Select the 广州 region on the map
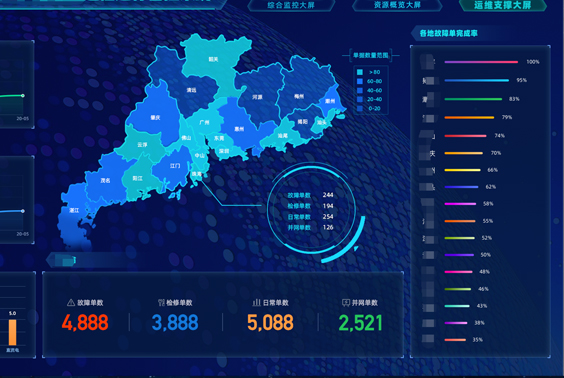Image resolution: width=564 pixels, height=378 pixels. point(204,123)
